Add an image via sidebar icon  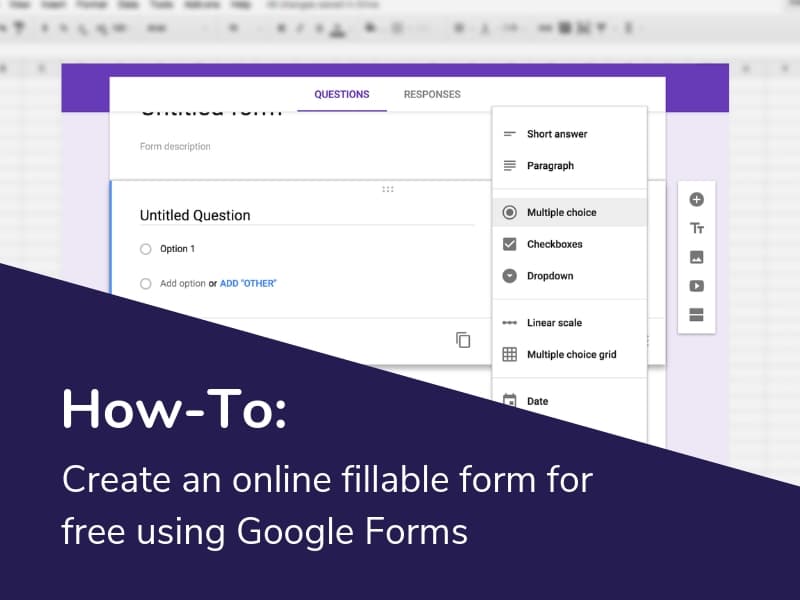click(696, 257)
